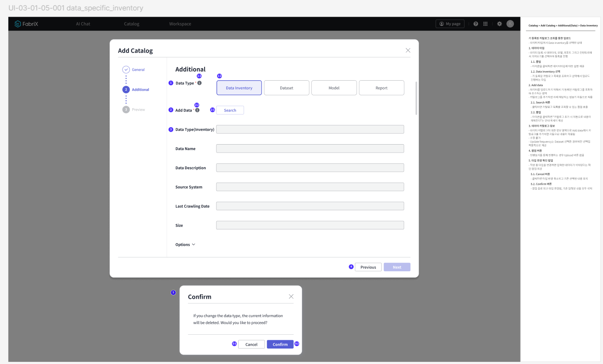Pick the Model data type option
Viewport: 603px width, 364px height.
click(x=334, y=88)
